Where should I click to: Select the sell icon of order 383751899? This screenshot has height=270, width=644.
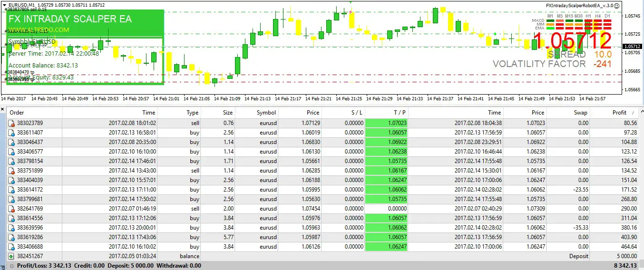click(x=11, y=171)
